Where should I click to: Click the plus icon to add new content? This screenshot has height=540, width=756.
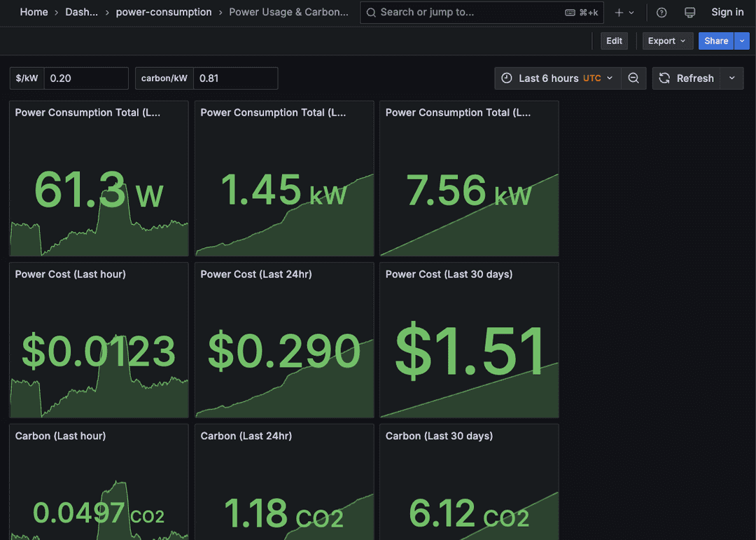617,12
